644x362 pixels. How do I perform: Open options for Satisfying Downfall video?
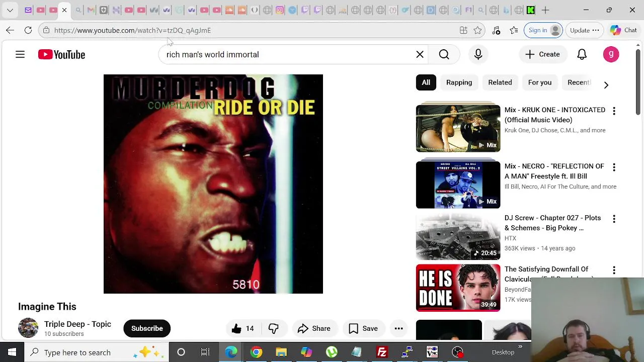614,270
